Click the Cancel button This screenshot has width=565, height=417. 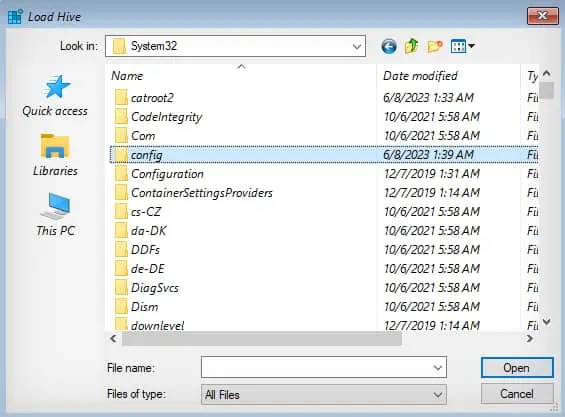pyautogui.click(x=517, y=394)
